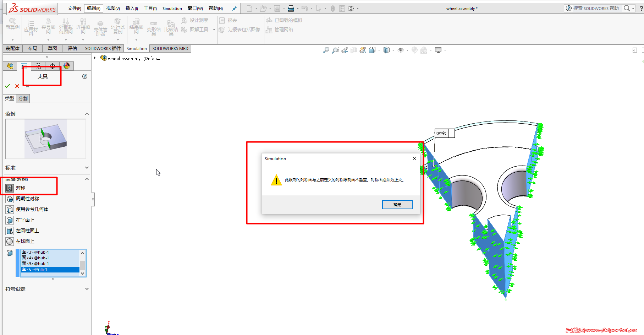Click the previous view icon

coord(345,50)
